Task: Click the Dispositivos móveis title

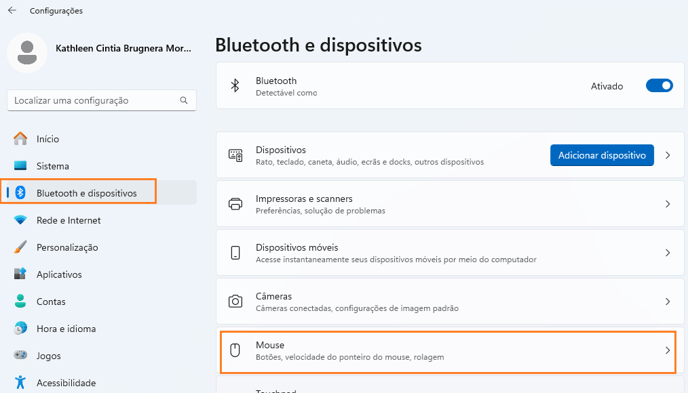Action: pyautogui.click(x=297, y=247)
